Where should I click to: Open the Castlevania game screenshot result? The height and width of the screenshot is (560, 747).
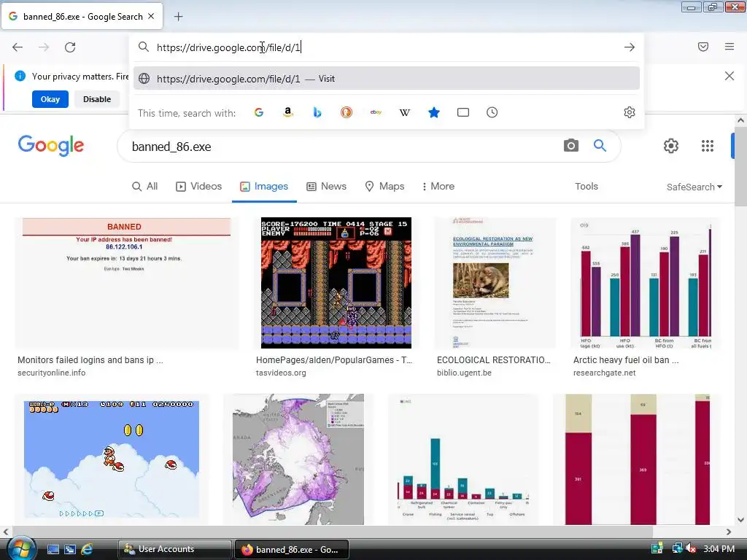coord(336,283)
